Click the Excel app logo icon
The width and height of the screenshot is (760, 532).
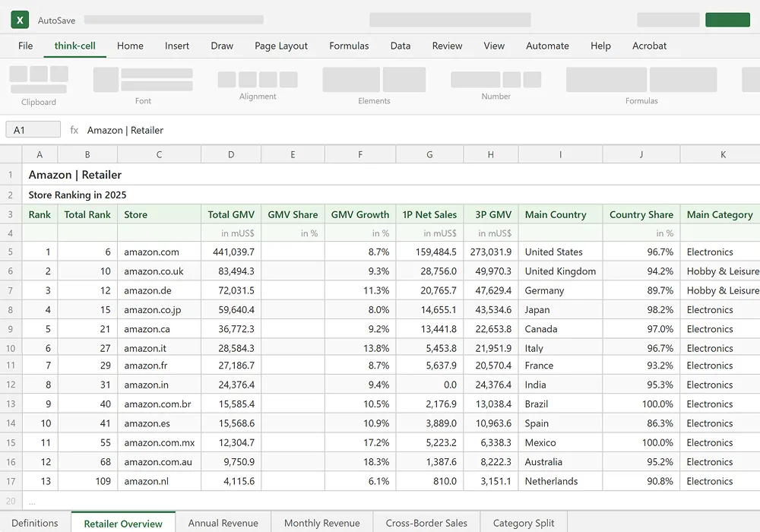coord(20,20)
